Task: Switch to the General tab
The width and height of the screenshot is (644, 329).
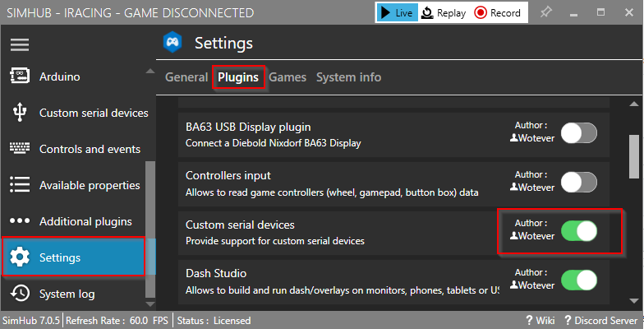Action: point(186,77)
